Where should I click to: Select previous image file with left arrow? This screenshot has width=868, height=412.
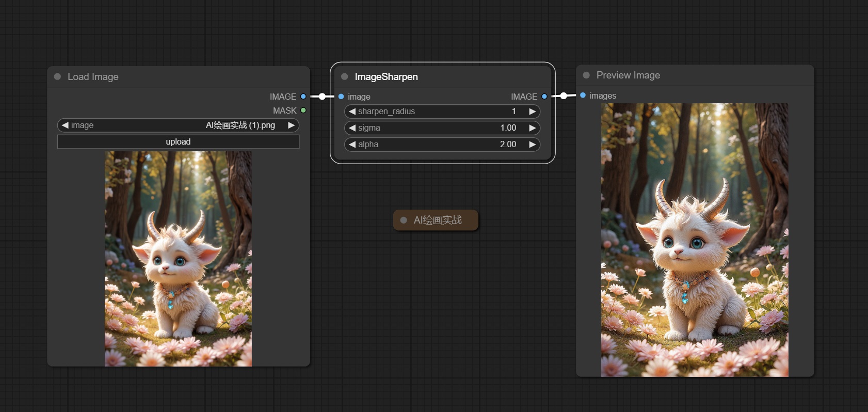click(x=65, y=125)
